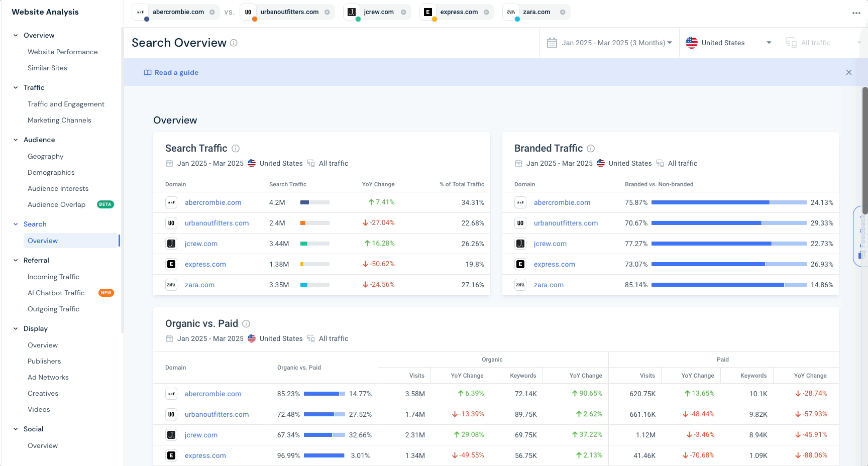The width and height of the screenshot is (868, 466).
Task: Click the BETA badge on Audience Overlap
Action: tap(105, 204)
